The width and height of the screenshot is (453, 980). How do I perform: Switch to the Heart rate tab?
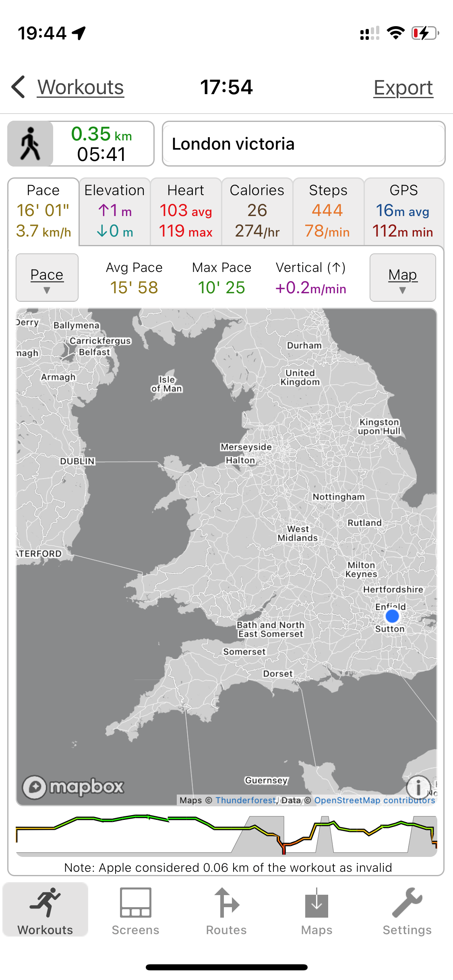coord(186,211)
